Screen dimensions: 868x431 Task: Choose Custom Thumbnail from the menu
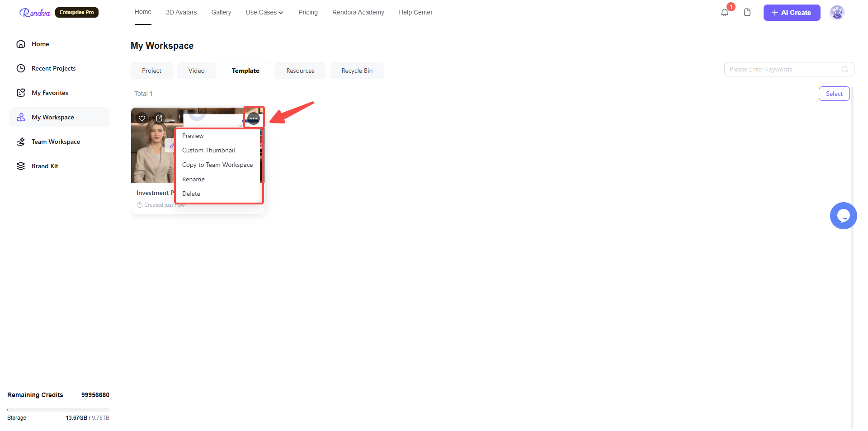[x=219, y=150]
